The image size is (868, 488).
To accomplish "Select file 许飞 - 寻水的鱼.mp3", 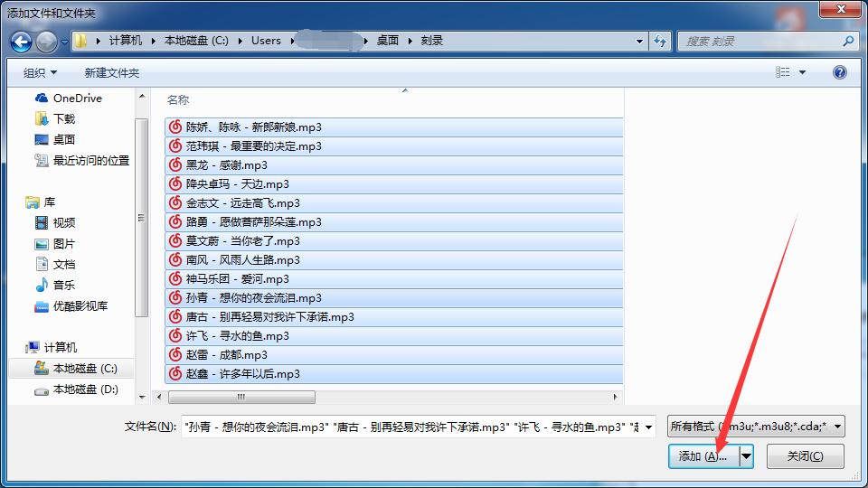I will click(x=393, y=336).
